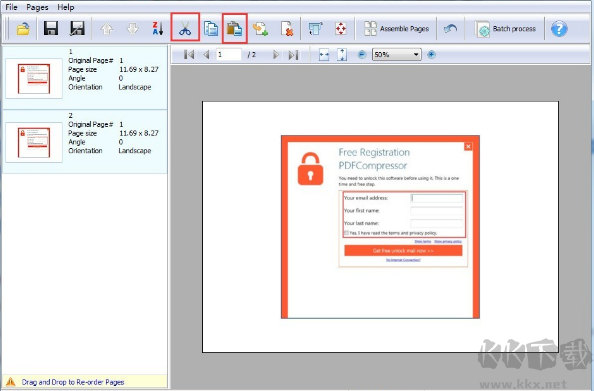Click the rotate page icon

click(x=315, y=29)
